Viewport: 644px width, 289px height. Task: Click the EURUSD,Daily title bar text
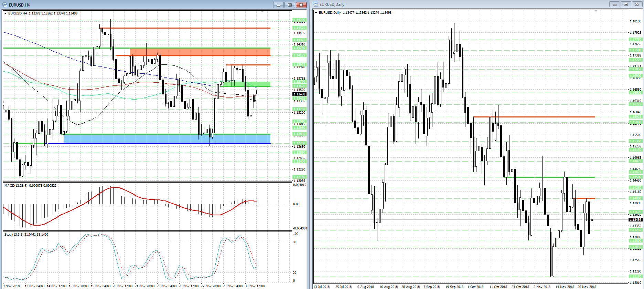332,4
